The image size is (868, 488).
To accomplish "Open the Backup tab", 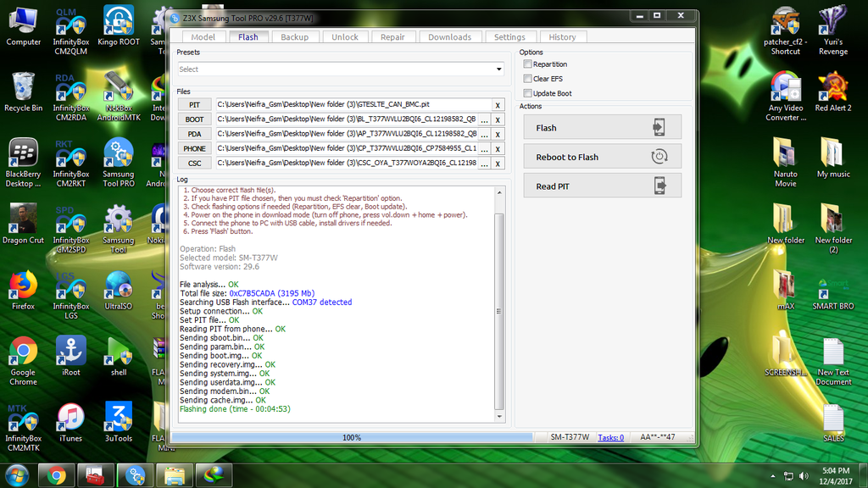I will [x=294, y=37].
